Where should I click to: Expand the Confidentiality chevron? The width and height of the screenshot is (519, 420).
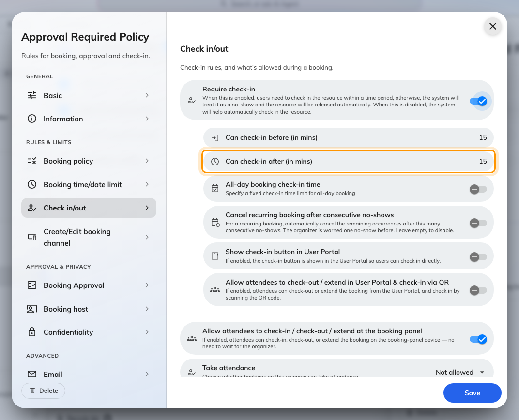click(x=147, y=332)
